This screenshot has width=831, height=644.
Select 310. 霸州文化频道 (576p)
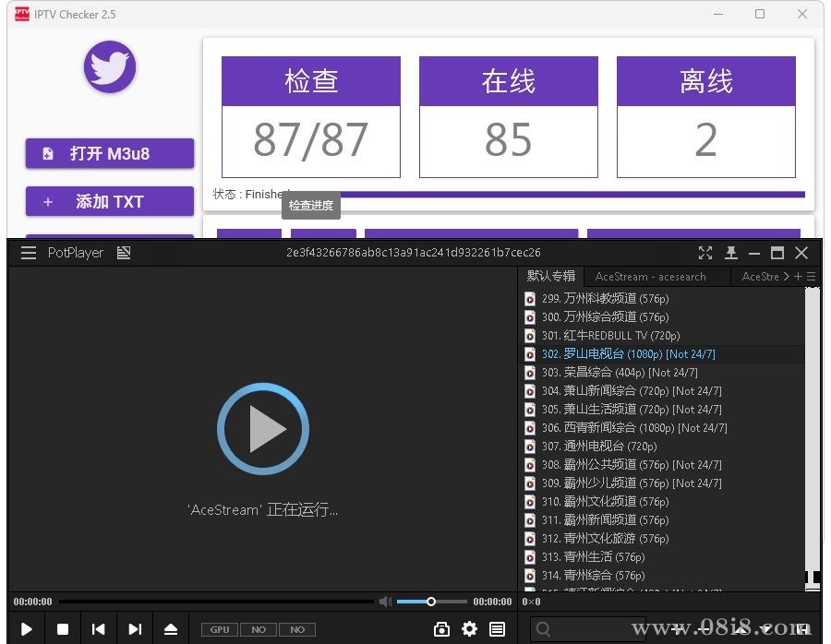[662, 502]
